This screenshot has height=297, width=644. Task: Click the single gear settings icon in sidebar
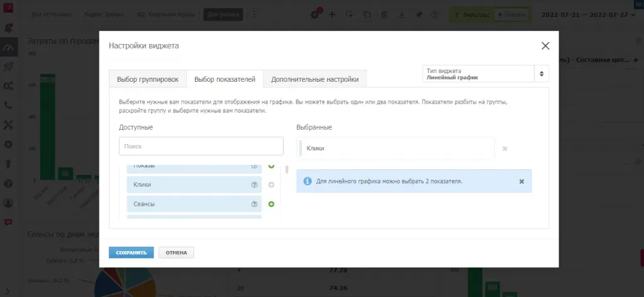coord(8,144)
